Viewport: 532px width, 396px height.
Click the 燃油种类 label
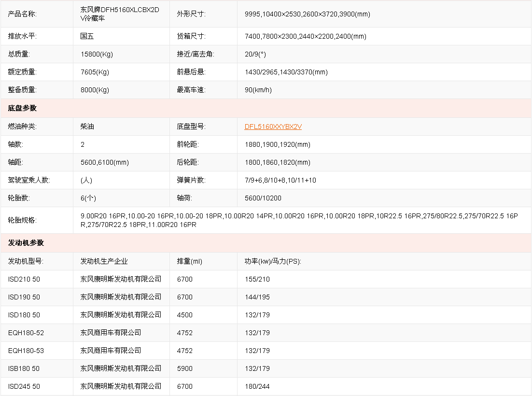click(22, 127)
